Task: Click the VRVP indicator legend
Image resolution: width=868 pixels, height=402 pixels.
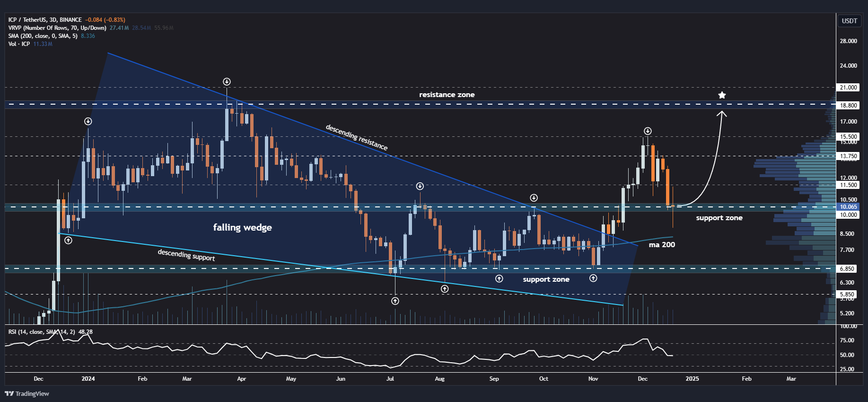Action: (57, 28)
